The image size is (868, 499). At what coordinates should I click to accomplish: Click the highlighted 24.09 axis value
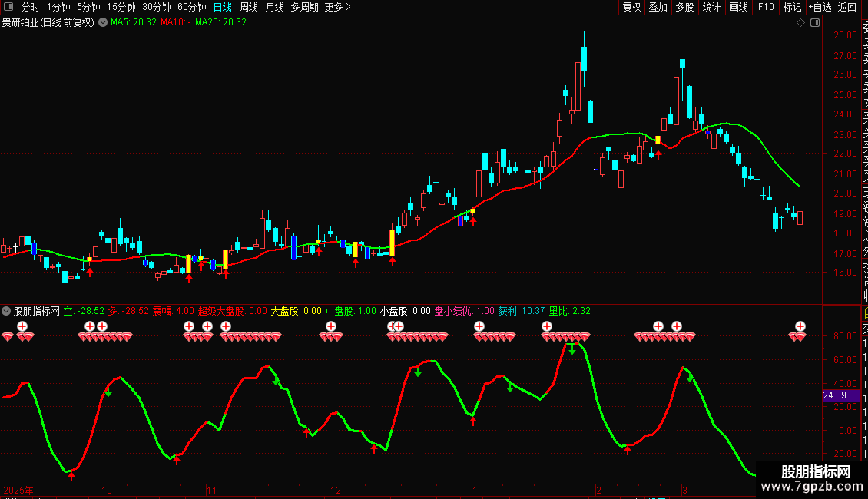(841, 395)
